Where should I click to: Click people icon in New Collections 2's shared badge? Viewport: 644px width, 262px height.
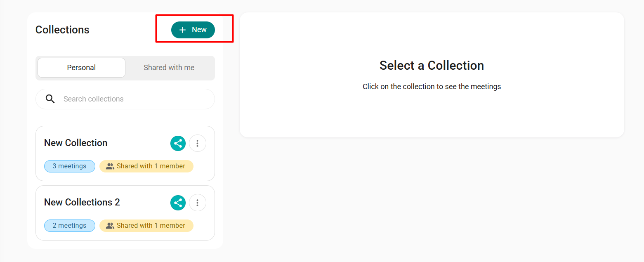pos(110,226)
